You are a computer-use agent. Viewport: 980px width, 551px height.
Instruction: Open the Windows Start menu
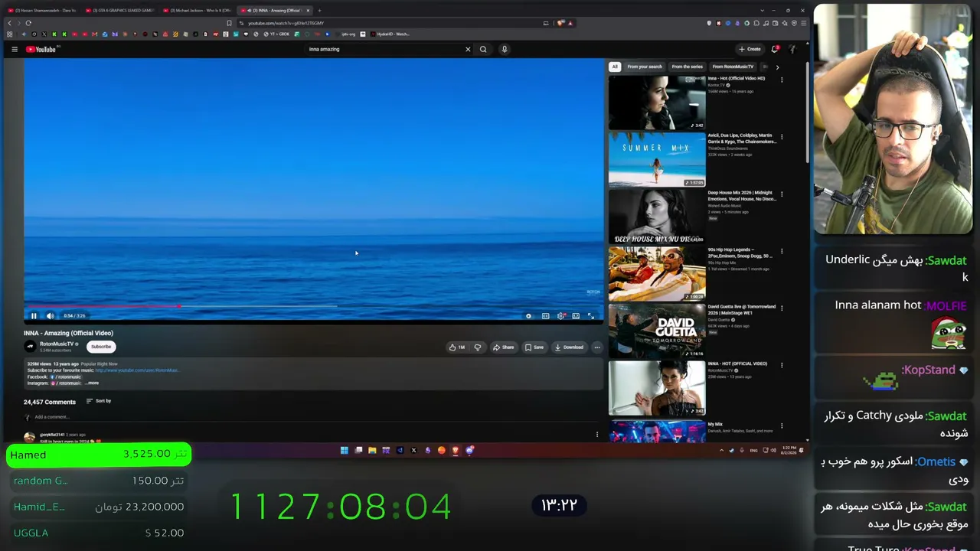click(345, 450)
